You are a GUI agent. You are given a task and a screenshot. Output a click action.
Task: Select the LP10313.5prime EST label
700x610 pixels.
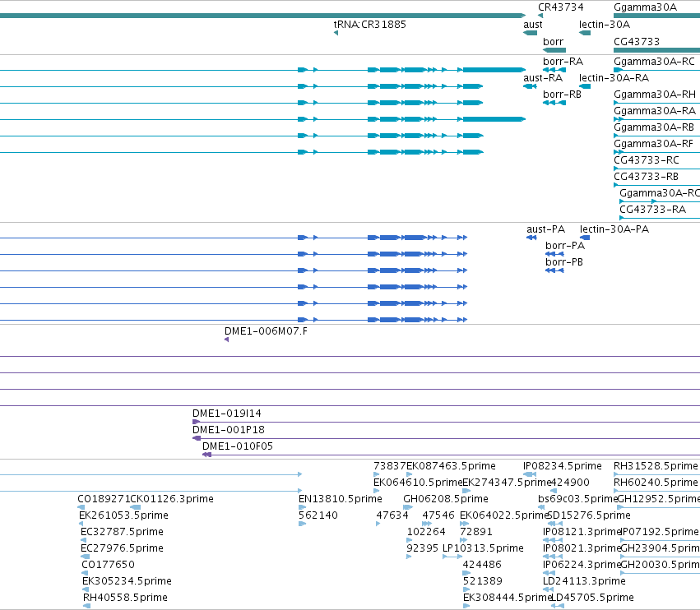(x=483, y=548)
